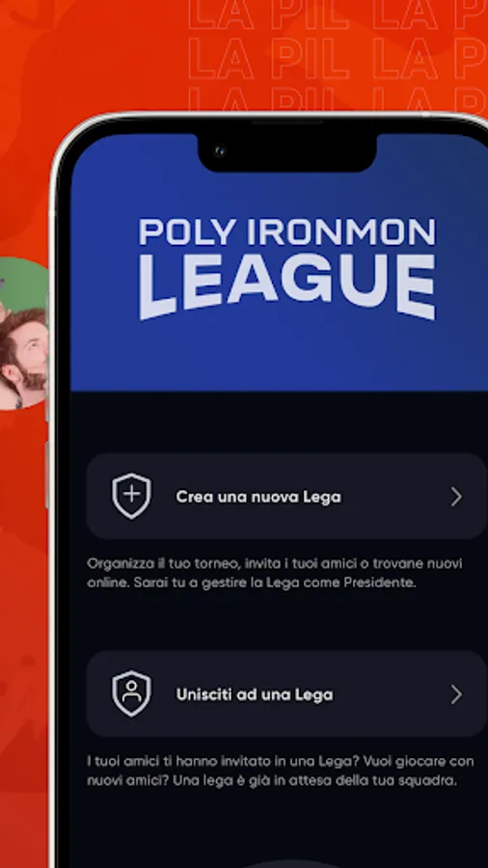Click the LA PIL outlined background text
Image resolution: width=488 pixels, height=868 pixels.
click(x=268, y=59)
